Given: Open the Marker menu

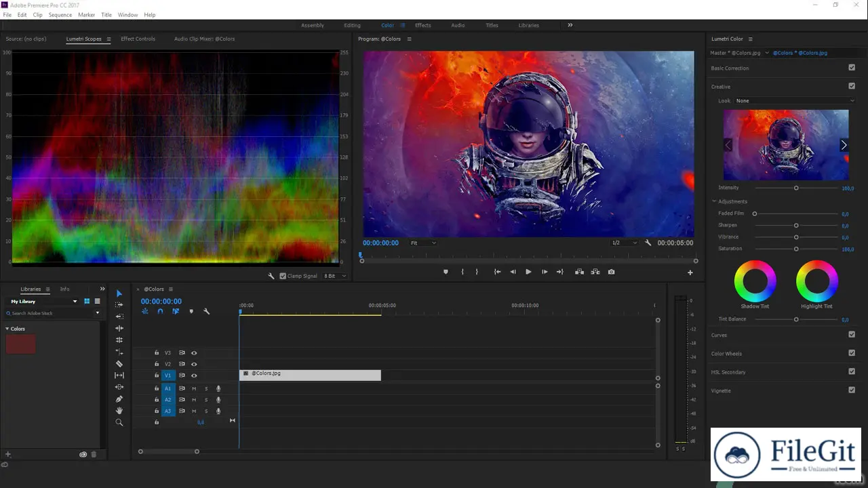Looking at the screenshot, I should 86,14.
